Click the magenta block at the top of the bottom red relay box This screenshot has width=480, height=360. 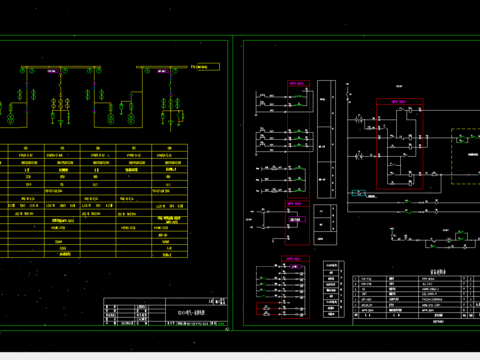tap(295, 267)
